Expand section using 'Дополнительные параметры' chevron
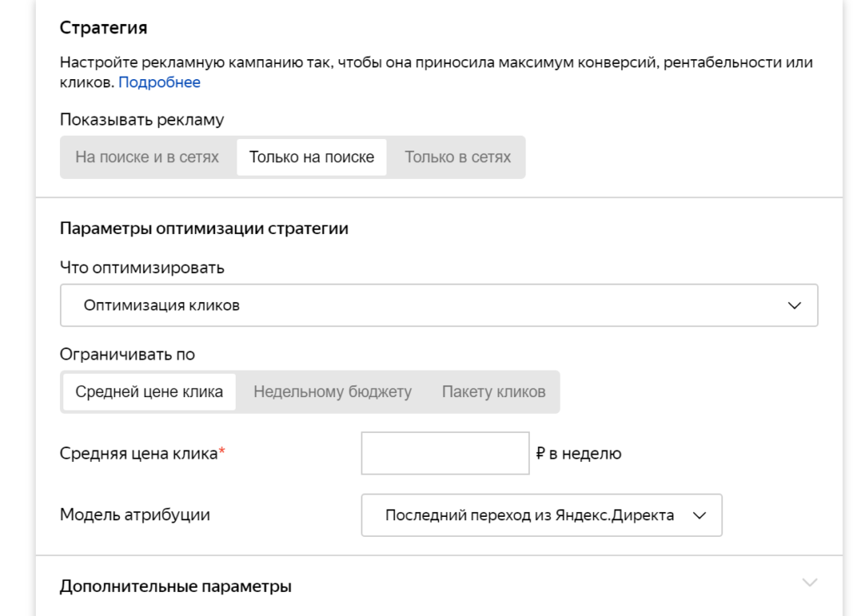853x616 pixels. click(x=810, y=583)
